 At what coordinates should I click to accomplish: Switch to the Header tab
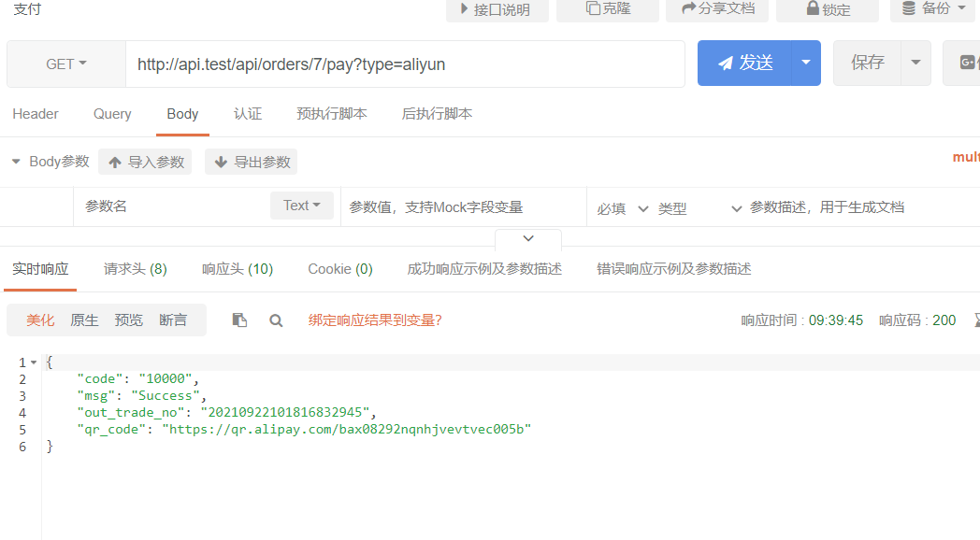[35, 114]
